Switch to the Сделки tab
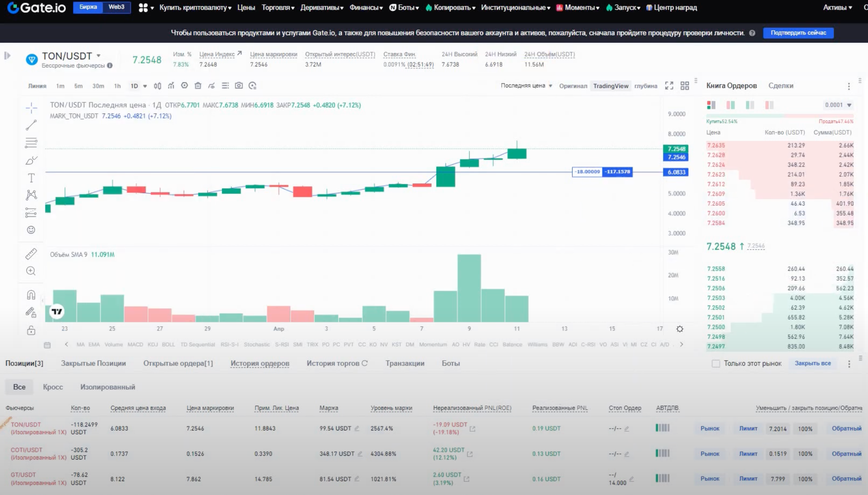 [781, 86]
